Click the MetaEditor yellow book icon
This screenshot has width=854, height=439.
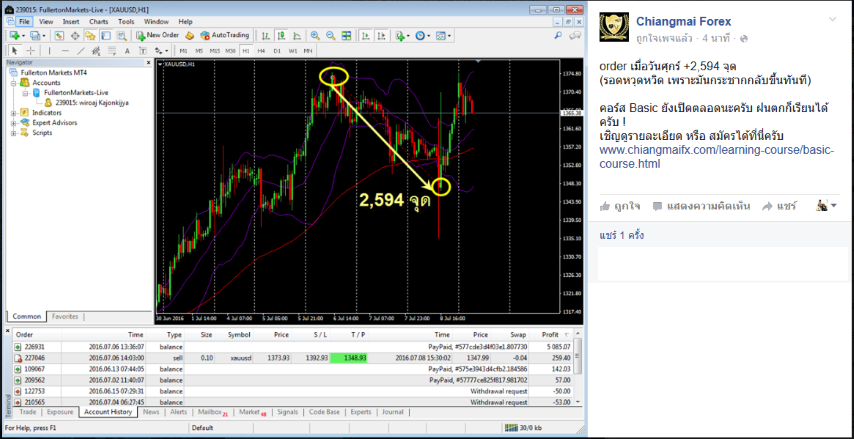tap(190, 35)
